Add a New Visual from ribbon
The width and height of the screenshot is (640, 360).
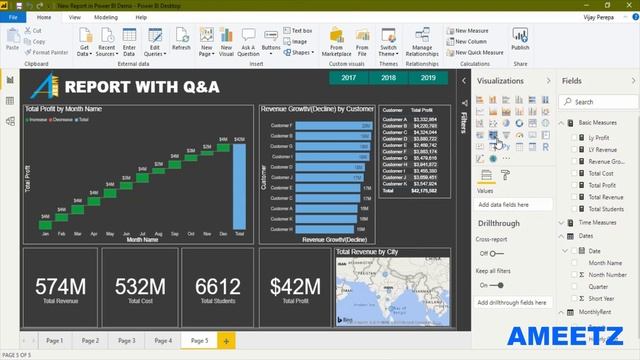pos(226,42)
